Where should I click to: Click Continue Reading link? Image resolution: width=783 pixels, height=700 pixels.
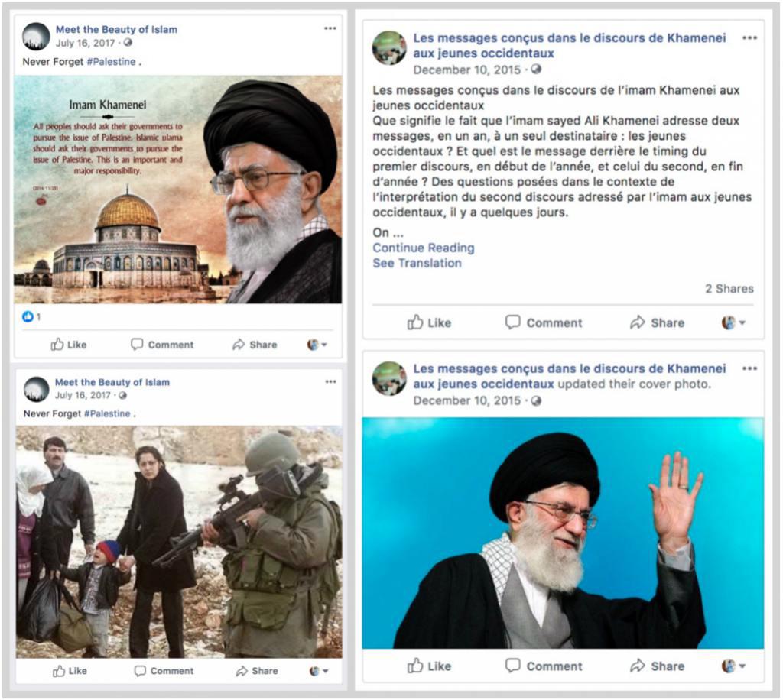point(424,248)
